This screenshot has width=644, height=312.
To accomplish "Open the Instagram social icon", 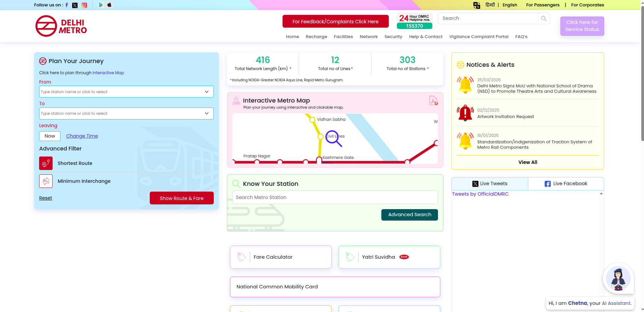I will (x=84, y=5).
